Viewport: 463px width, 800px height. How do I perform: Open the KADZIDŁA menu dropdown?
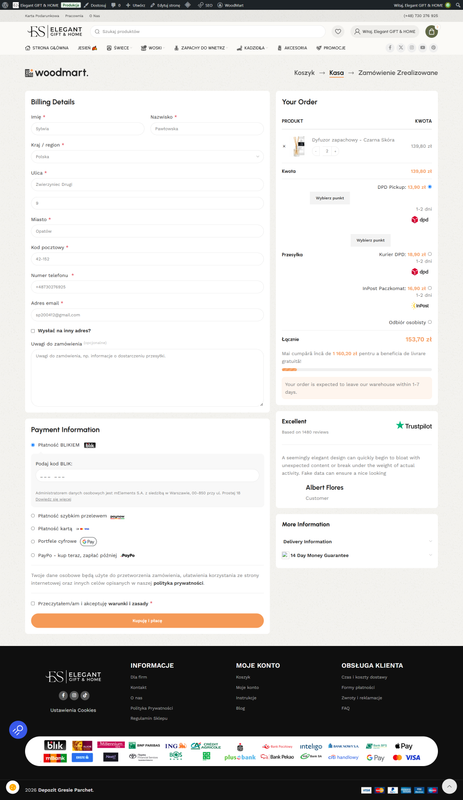252,47
